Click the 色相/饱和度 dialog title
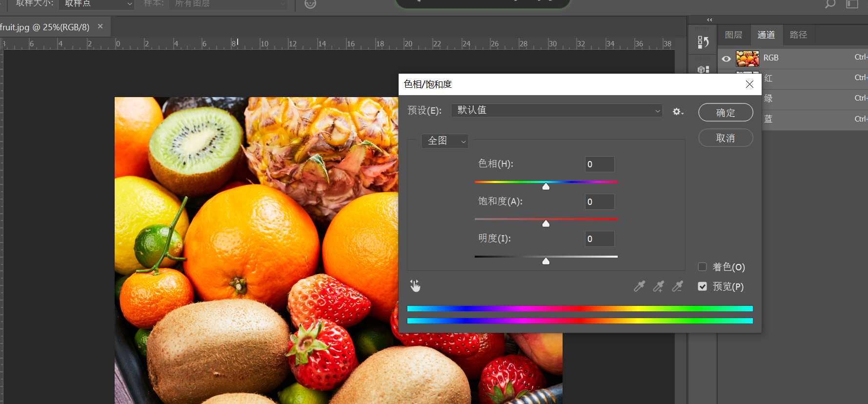The width and height of the screenshot is (868, 404). (428, 84)
